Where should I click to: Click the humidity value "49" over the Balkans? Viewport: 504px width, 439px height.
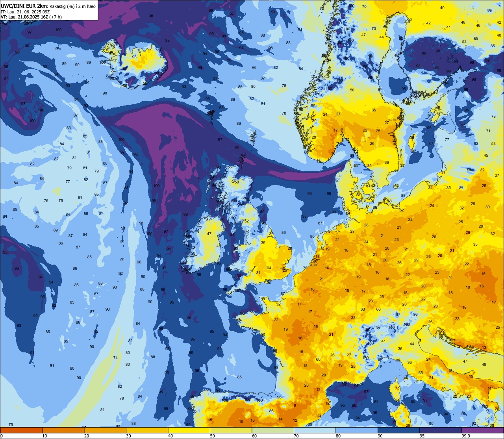[x=484, y=364]
